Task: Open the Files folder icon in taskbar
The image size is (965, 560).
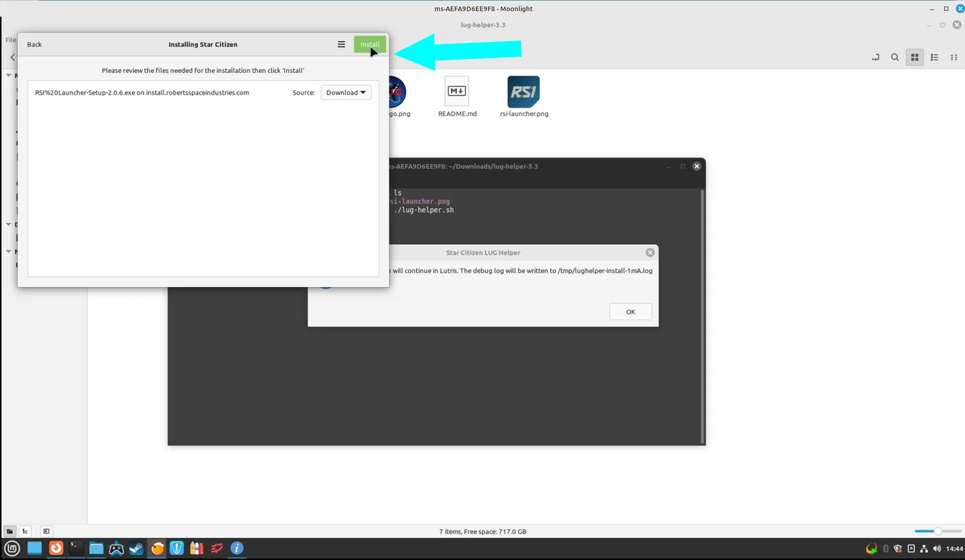Action: coord(96,548)
